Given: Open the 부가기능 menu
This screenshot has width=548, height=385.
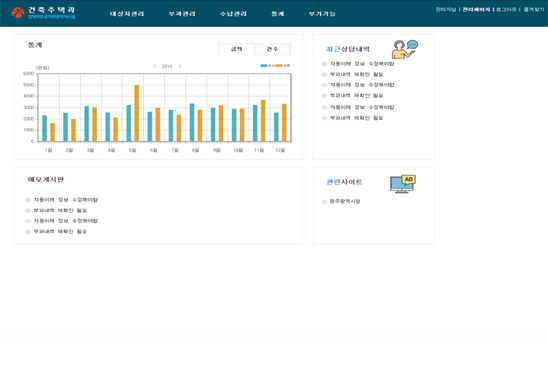Looking at the screenshot, I should [322, 14].
